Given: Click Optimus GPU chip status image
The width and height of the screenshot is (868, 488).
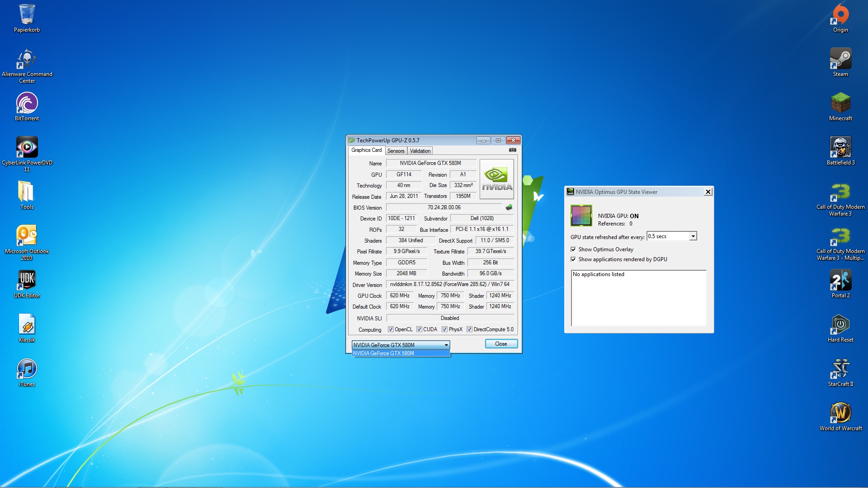Looking at the screenshot, I should (581, 216).
